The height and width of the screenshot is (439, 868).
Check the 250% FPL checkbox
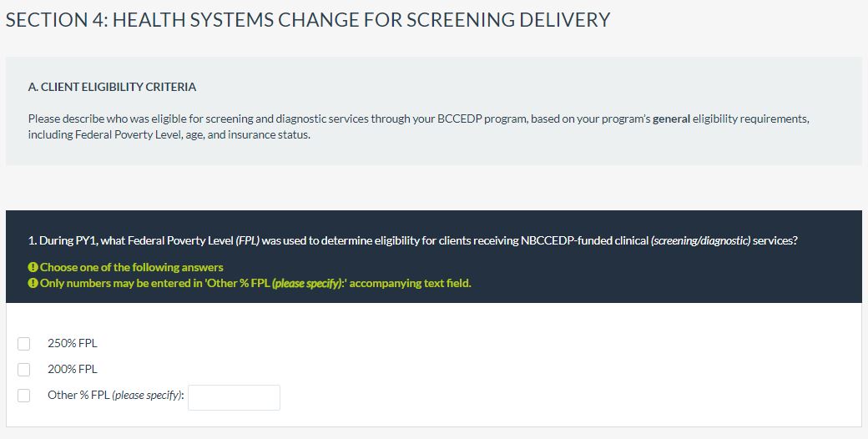pos(24,343)
